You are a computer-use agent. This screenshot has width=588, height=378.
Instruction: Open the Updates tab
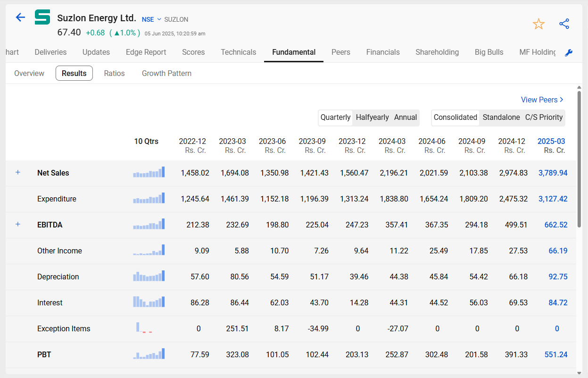(96, 52)
